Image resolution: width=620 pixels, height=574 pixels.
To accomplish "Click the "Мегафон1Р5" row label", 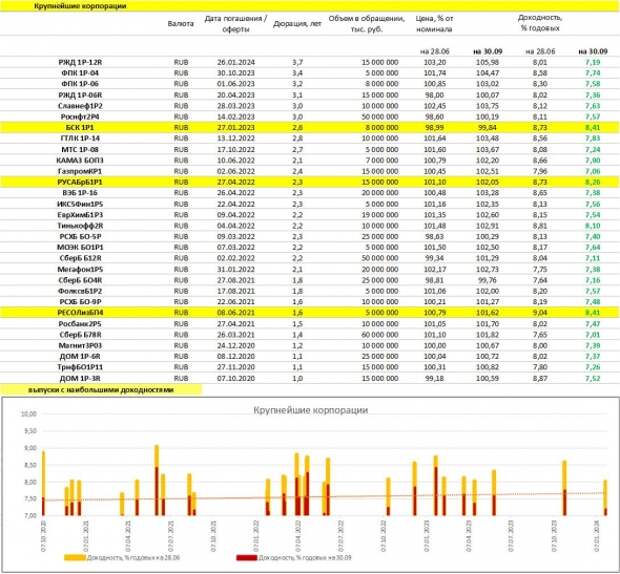I will coord(80,269).
